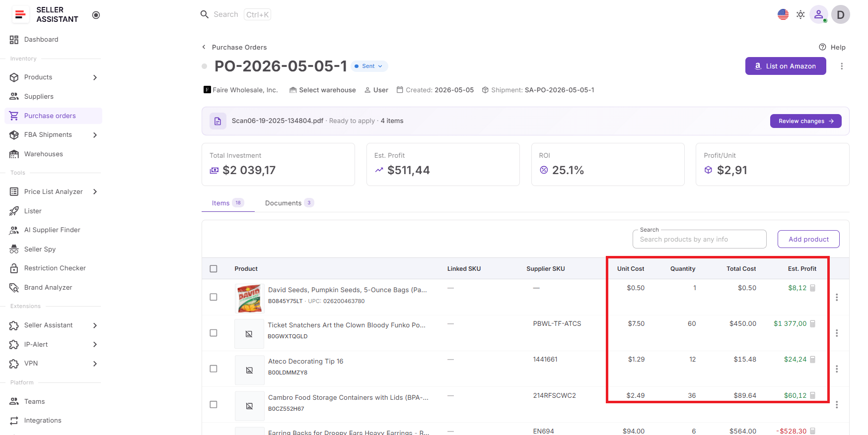Open the Suppliers page icon

14,96
